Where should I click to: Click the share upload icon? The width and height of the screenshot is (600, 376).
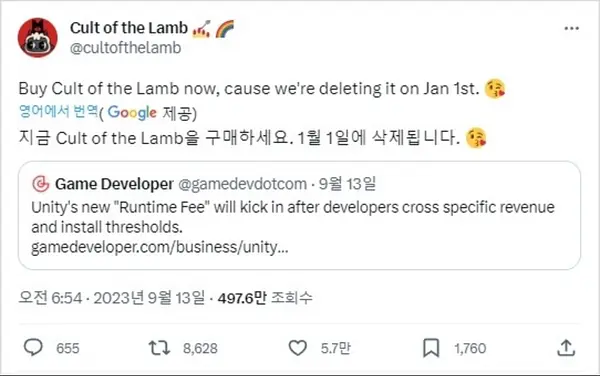point(566,348)
